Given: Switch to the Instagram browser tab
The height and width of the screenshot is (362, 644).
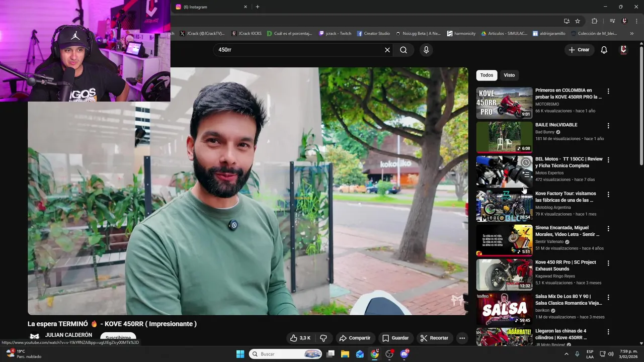Looking at the screenshot, I should [x=211, y=7].
